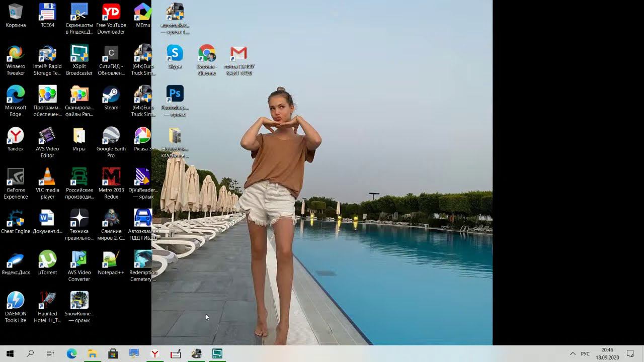This screenshot has width=644, height=362.
Task: Click the taskbar search magnifier
Action: 30,354
